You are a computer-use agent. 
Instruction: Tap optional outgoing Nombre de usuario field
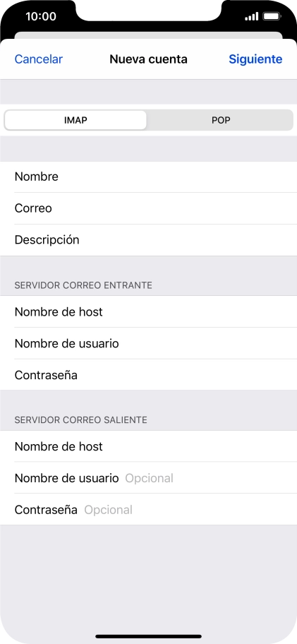click(148, 478)
